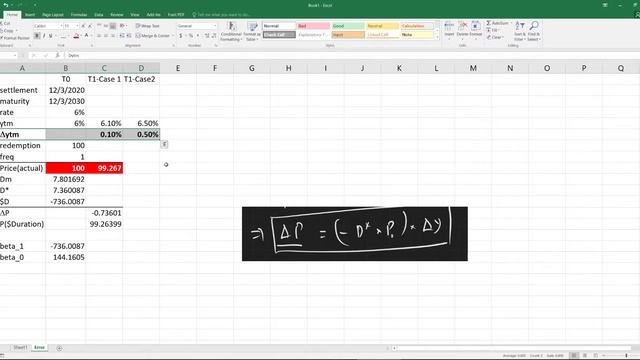Apply the Bad cell style
This screenshot has height=360, width=640.
click(313, 26)
